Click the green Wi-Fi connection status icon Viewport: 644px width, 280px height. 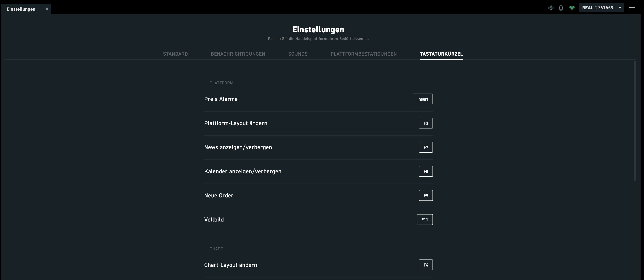[572, 8]
